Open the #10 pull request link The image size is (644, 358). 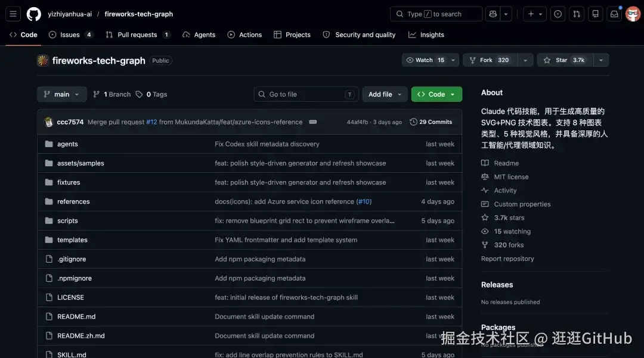click(364, 201)
